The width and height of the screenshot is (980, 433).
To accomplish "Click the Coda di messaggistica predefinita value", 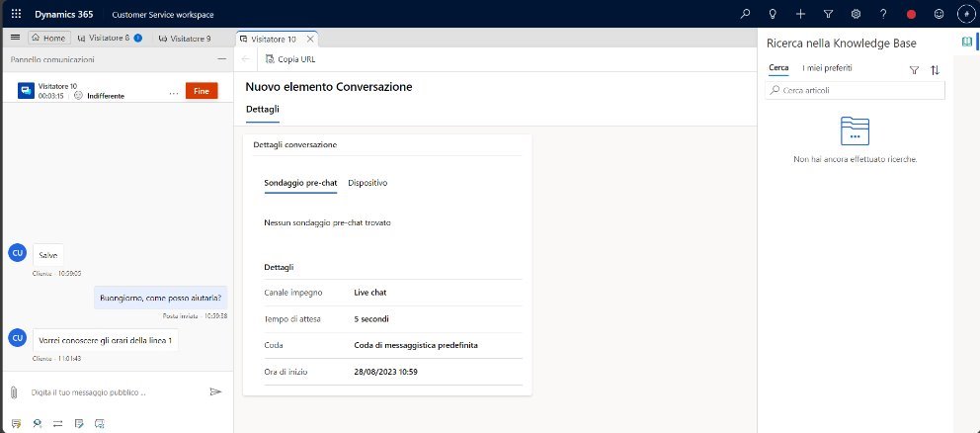I will 416,345.
